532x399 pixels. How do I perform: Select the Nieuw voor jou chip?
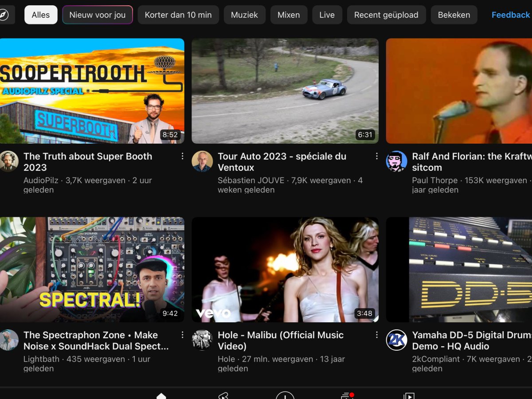[x=98, y=15]
